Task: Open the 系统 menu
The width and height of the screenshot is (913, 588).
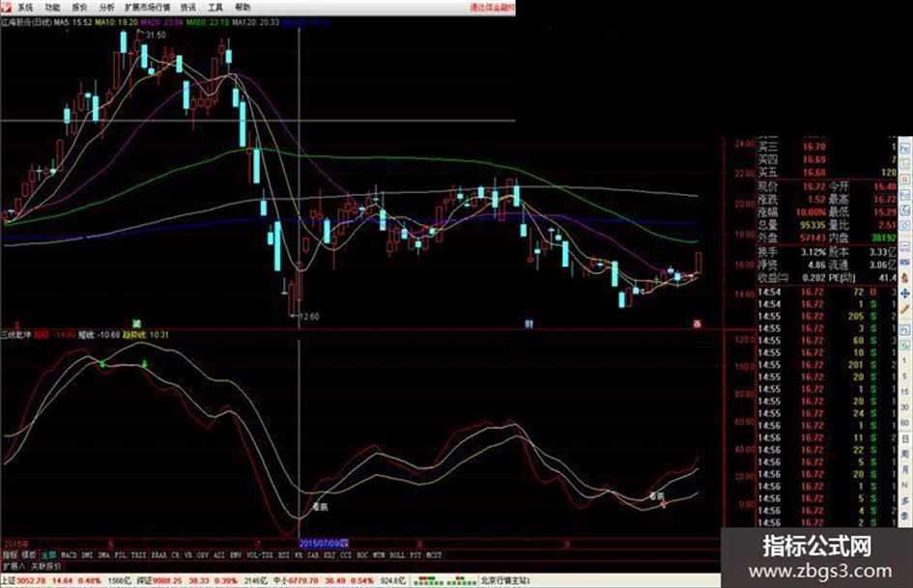Action: click(25, 7)
